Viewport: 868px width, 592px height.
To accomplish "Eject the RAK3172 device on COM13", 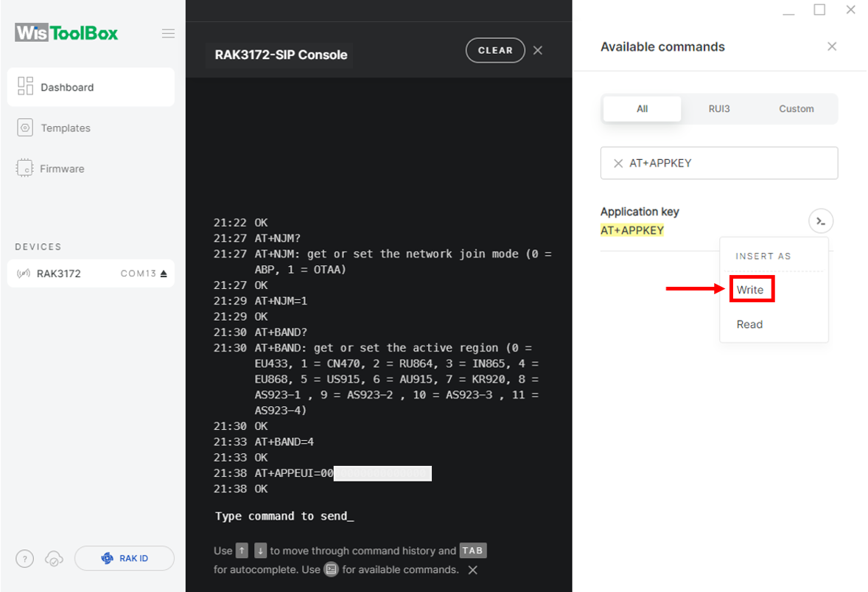I will 164,274.
